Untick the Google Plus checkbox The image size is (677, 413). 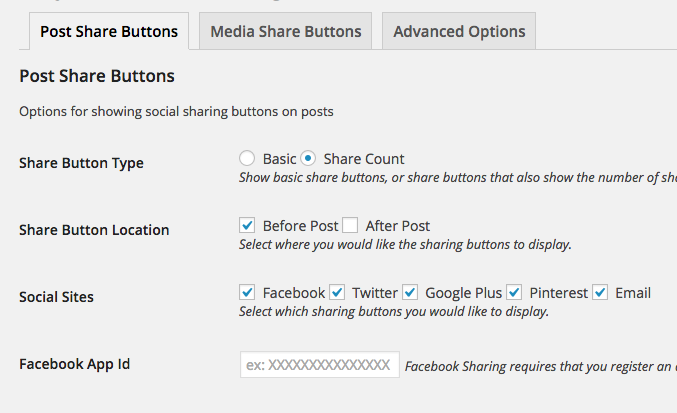(x=410, y=293)
